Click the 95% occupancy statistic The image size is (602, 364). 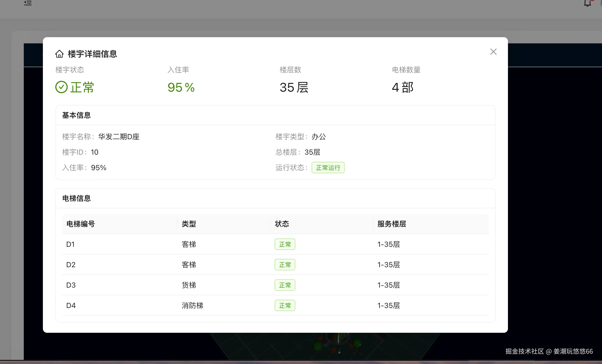pyautogui.click(x=181, y=87)
